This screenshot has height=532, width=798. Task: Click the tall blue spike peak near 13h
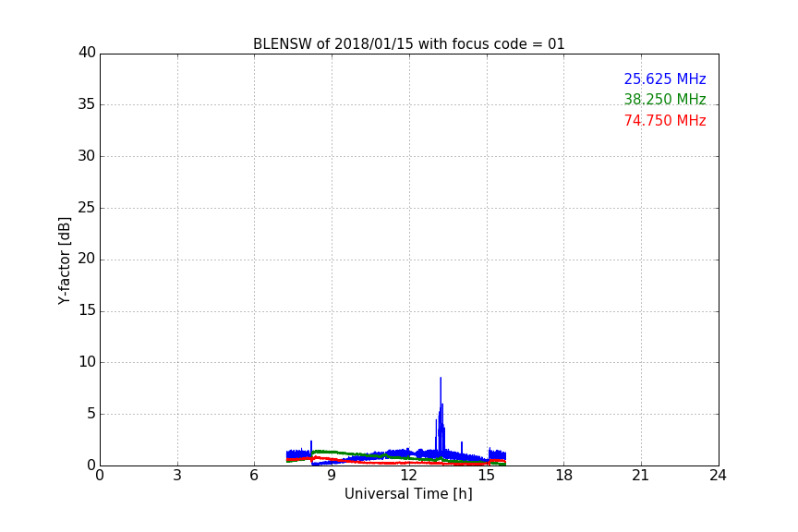click(441, 379)
